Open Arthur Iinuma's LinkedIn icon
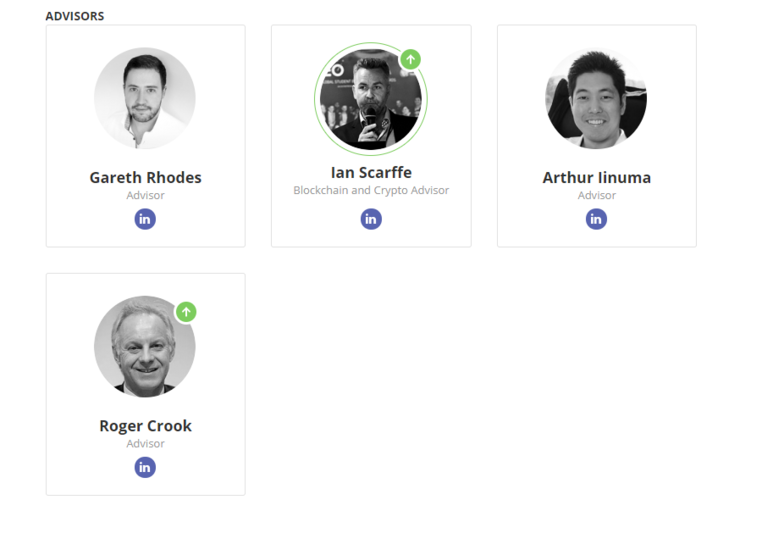The width and height of the screenshot is (773, 533). (596, 219)
